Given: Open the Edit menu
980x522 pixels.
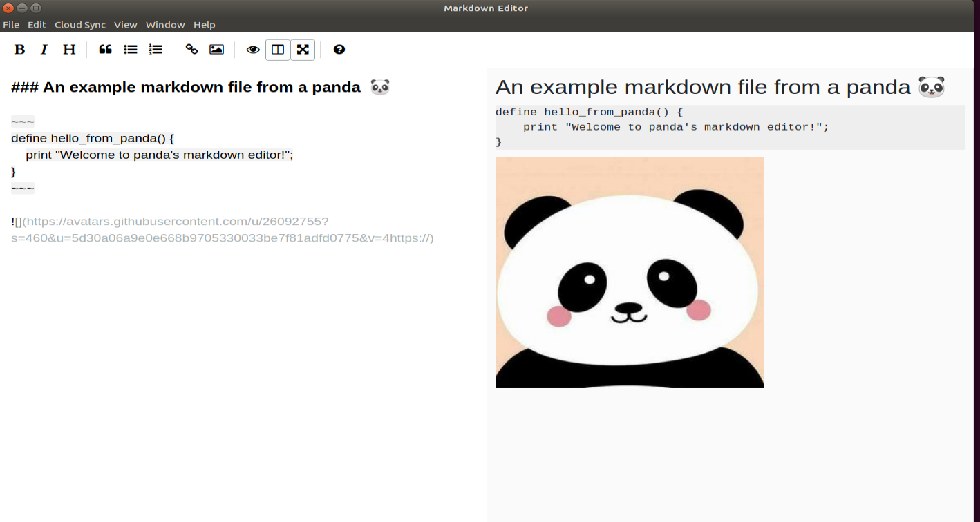Looking at the screenshot, I should point(37,25).
